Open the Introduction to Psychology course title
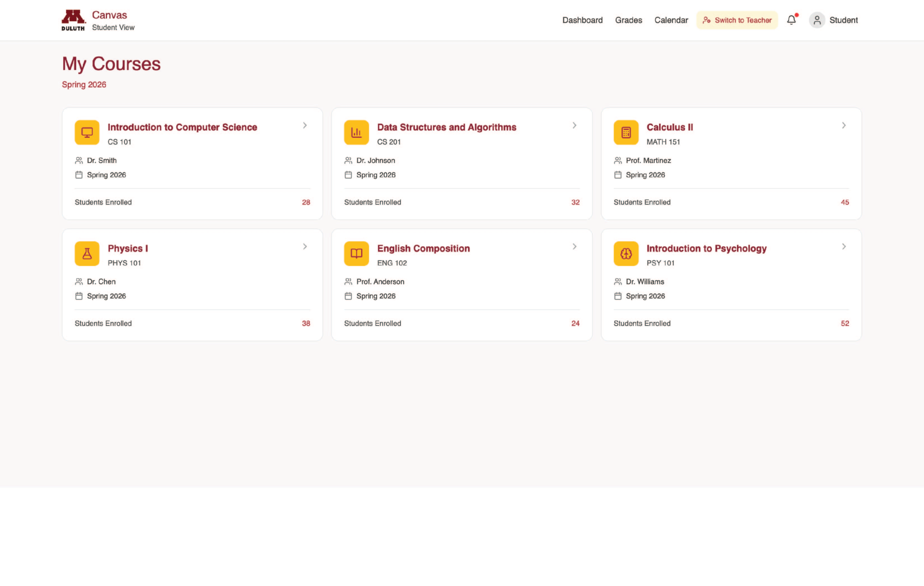 pyautogui.click(x=706, y=249)
